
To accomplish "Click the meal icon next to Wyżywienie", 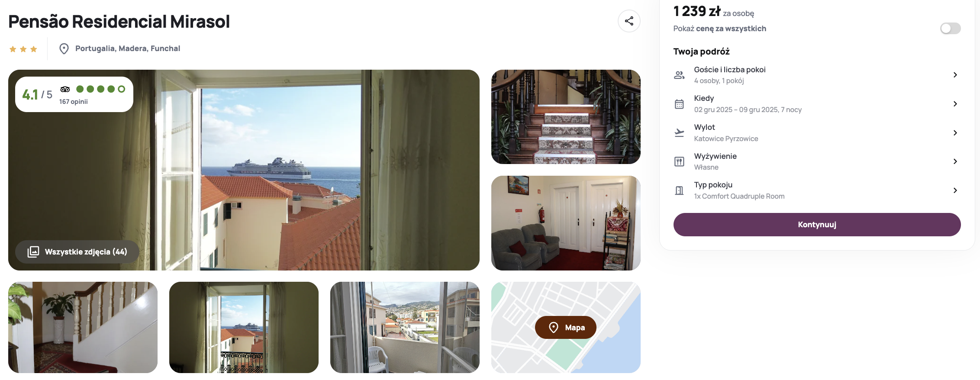I will [x=679, y=161].
